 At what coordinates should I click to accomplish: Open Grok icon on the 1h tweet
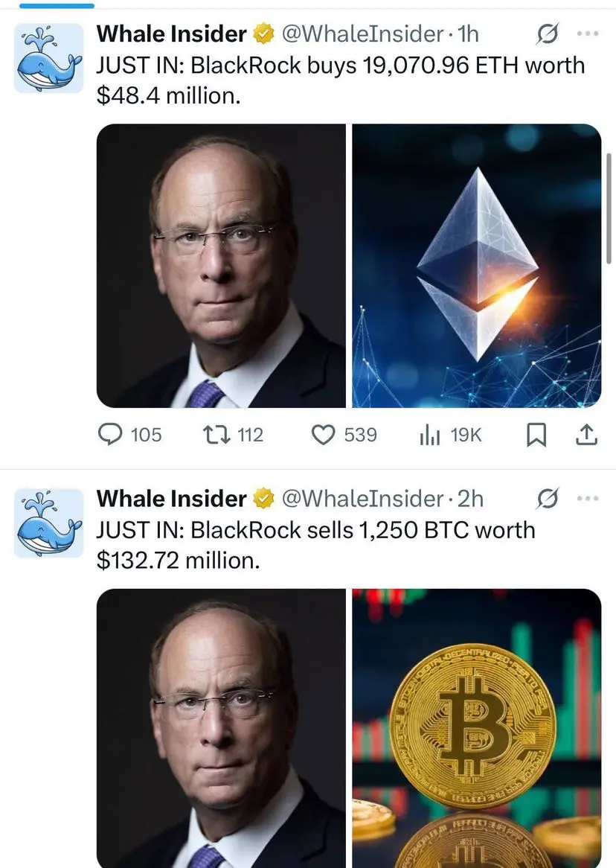(548, 33)
